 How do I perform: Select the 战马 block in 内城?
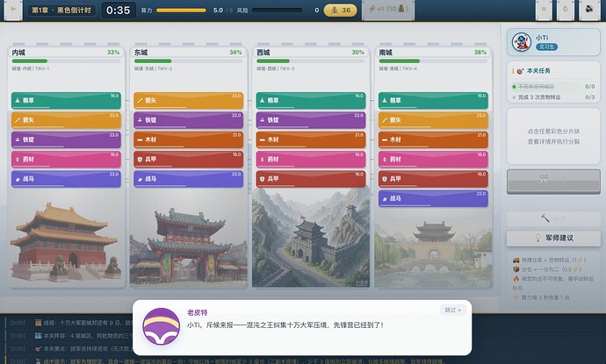click(x=66, y=179)
